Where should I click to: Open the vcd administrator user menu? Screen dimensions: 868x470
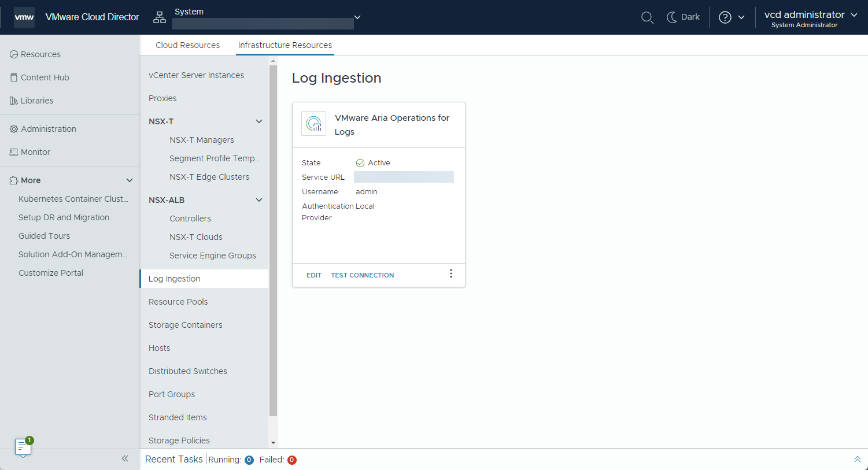(811, 18)
